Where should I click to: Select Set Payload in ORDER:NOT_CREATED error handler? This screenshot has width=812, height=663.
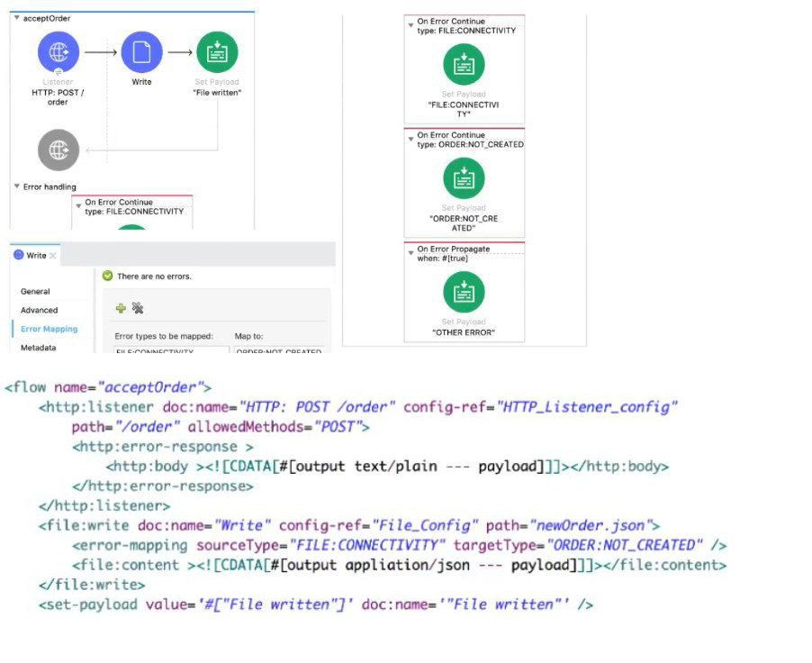tap(464, 178)
